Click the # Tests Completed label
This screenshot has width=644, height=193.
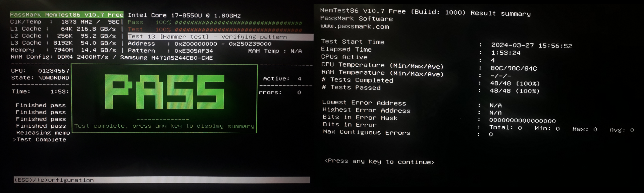[x=357, y=80]
